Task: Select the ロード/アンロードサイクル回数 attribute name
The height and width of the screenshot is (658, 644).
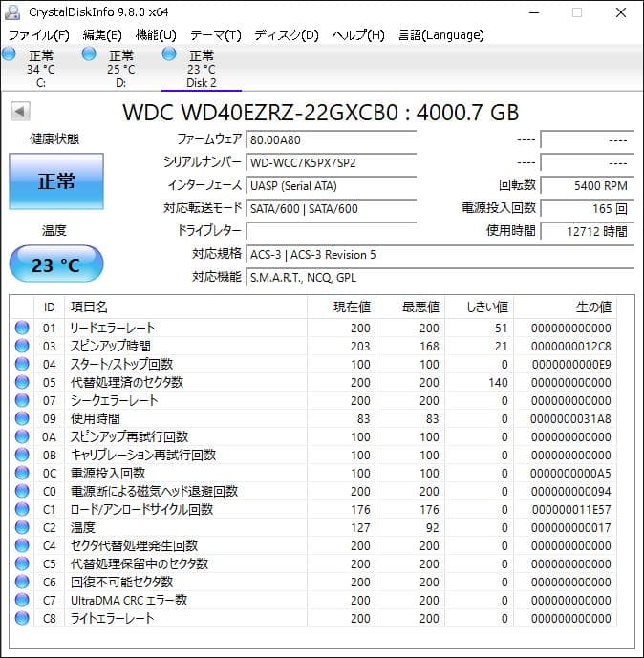Action: tap(142, 509)
